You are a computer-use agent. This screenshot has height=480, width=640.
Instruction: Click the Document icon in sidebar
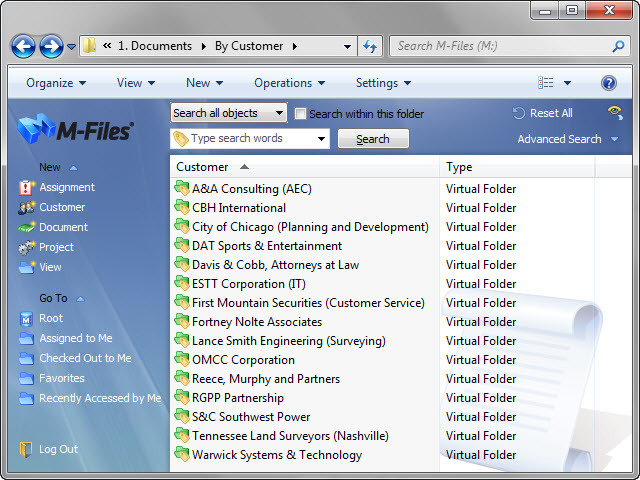26,227
